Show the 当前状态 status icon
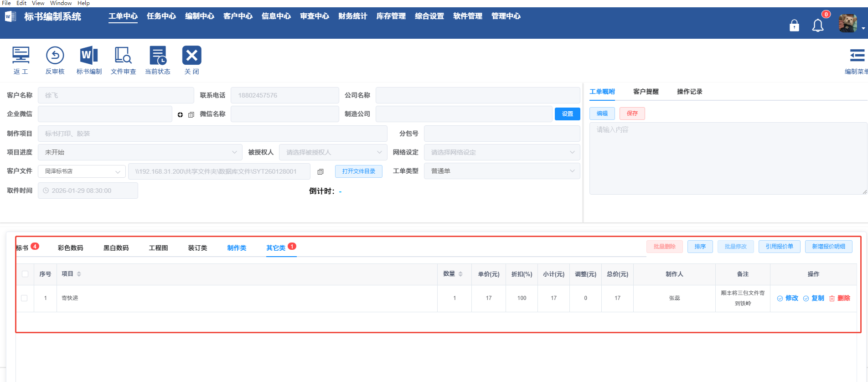The width and height of the screenshot is (868, 382). [158, 55]
